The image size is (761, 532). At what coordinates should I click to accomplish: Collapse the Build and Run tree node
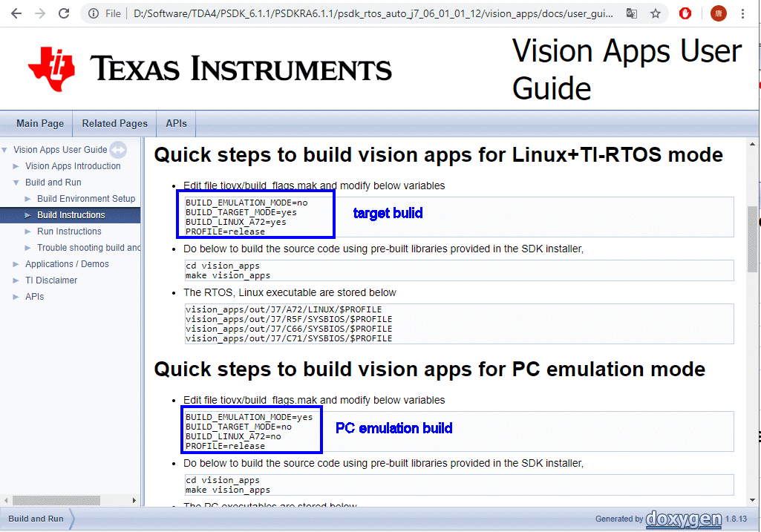click(x=16, y=183)
